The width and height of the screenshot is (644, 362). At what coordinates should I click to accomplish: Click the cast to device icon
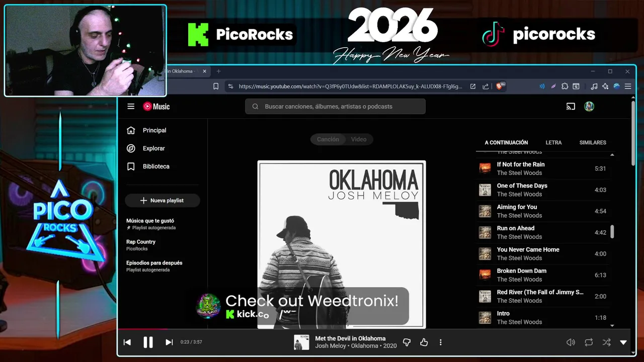click(571, 107)
